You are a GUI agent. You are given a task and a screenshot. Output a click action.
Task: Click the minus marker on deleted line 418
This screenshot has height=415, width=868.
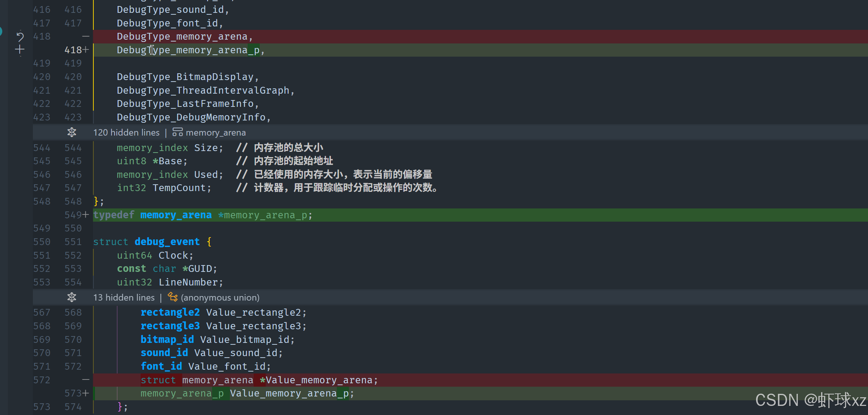point(86,37)
